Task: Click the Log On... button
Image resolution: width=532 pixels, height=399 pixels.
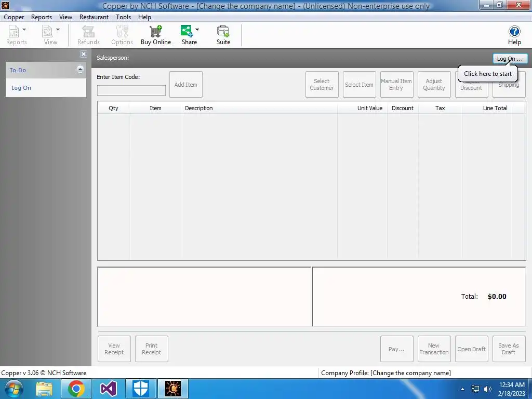Action: tap(510, 59)
